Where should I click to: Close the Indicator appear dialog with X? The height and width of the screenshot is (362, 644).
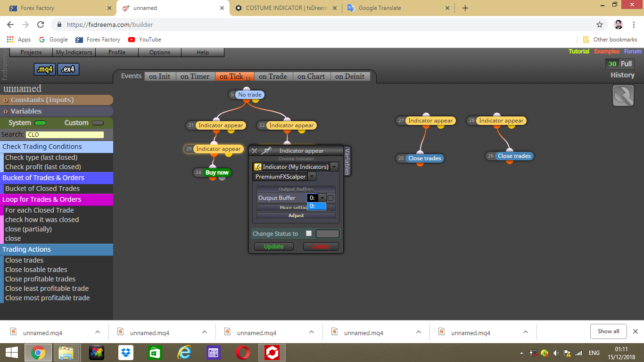pos(255,151)
